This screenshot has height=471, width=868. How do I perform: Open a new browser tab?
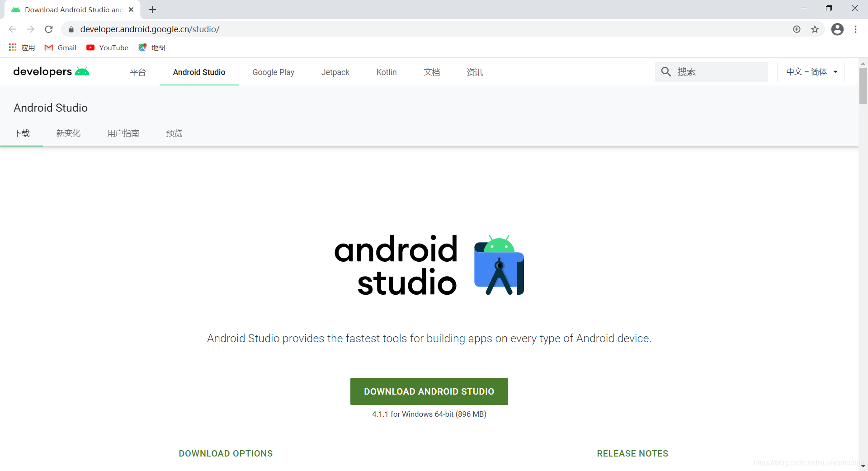153,9
